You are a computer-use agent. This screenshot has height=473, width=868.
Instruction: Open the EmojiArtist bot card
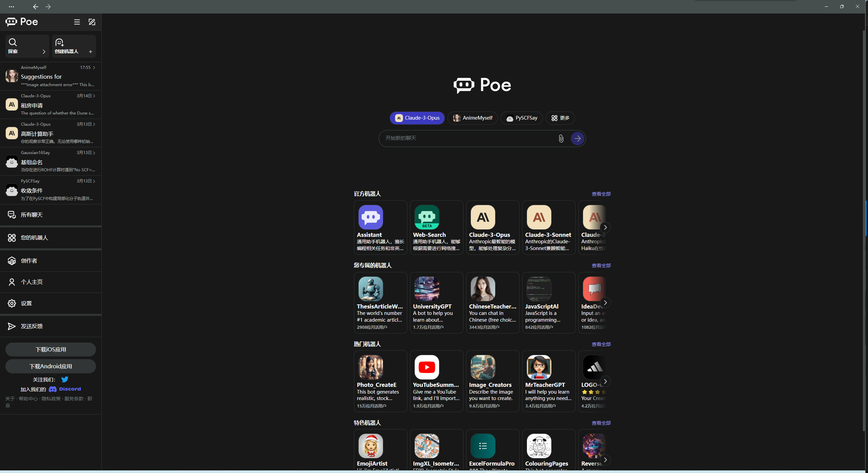[380, 450]
